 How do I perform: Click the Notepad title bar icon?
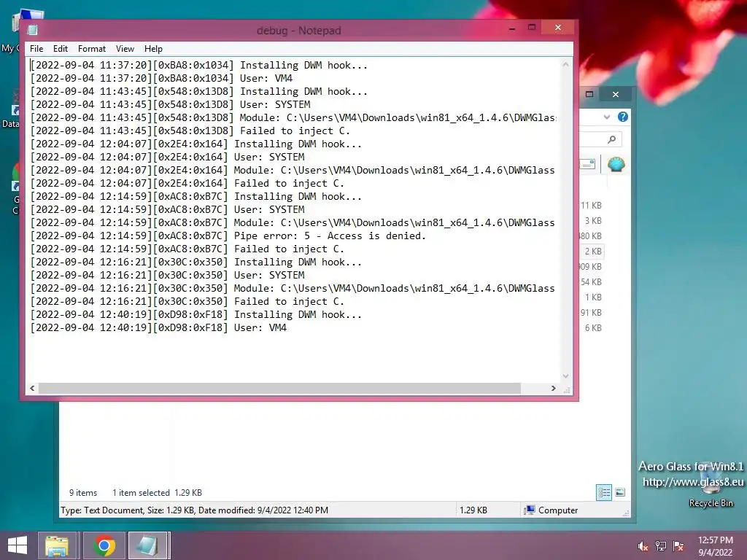click(x=32, y=30)
